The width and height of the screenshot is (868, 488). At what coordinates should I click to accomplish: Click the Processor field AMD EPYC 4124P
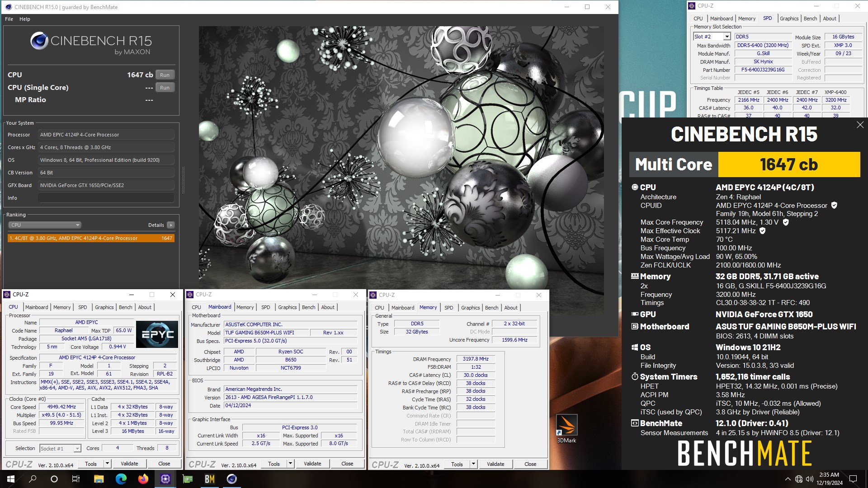(106, 135)
